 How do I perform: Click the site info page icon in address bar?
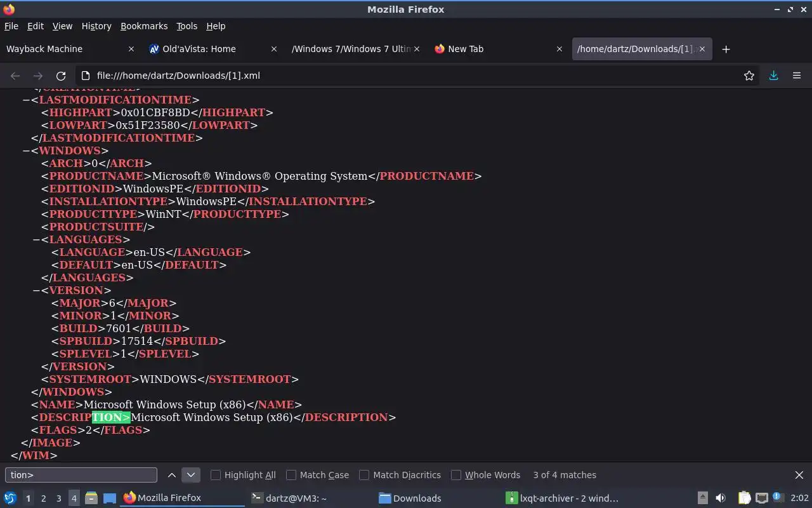click(86, 76)
